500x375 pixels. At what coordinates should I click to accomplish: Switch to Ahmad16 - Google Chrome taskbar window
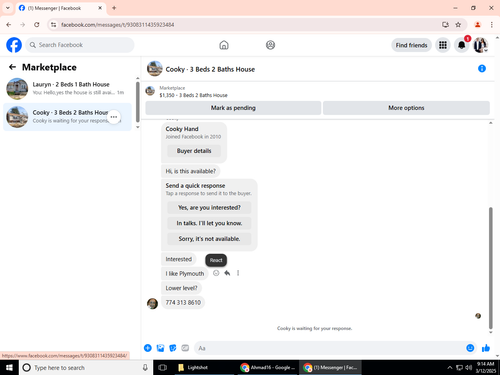click(x=268, y=367)
